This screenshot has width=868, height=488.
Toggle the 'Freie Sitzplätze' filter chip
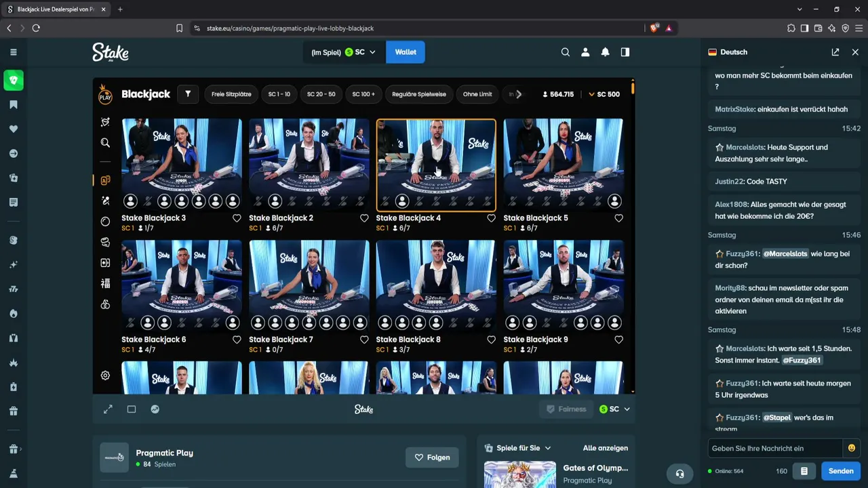pos(231,94)
